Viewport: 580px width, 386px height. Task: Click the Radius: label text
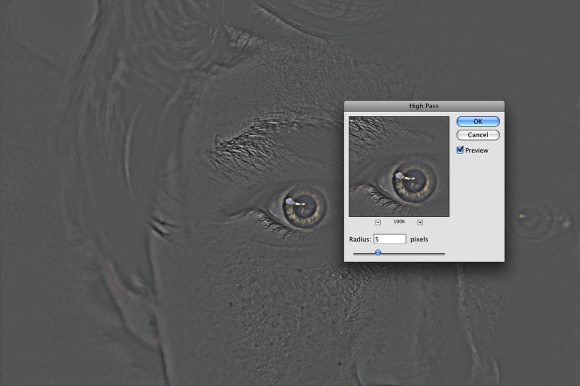click(360, 239)
